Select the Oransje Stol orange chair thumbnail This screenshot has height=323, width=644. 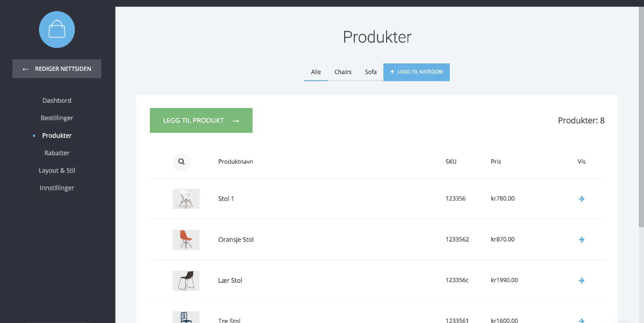[186, 239]
